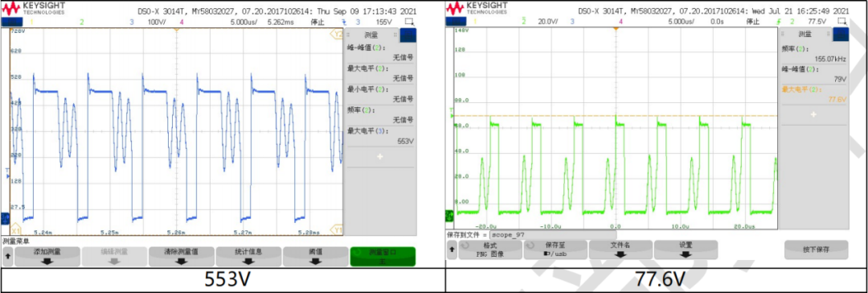Image resolution: width=868 pixels, height=293 pixels.
Task: Click the 155V trigger level on left scope
Action: pyautogui.click(x=384, y=22)
